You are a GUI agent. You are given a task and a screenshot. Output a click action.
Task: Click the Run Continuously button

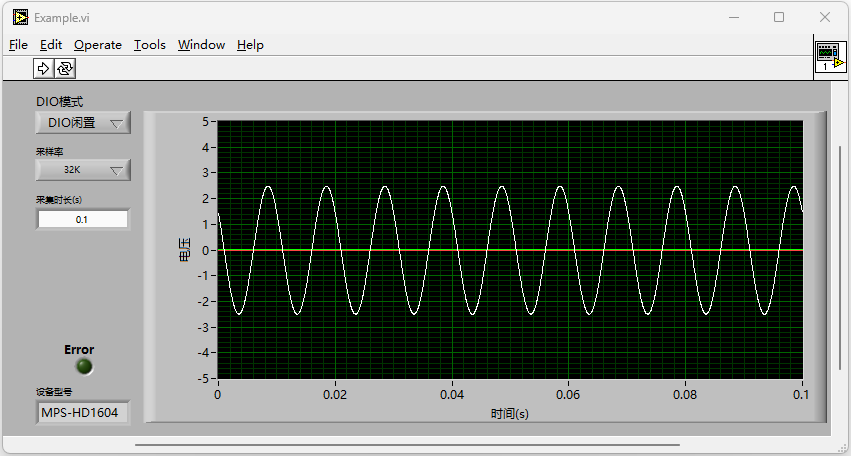65,68
